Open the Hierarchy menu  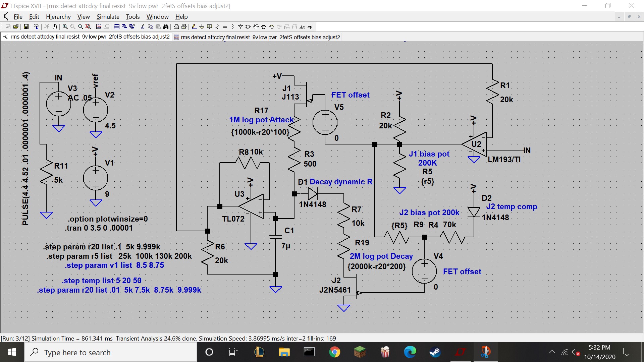pyautogui.click(x=58, y=17)
